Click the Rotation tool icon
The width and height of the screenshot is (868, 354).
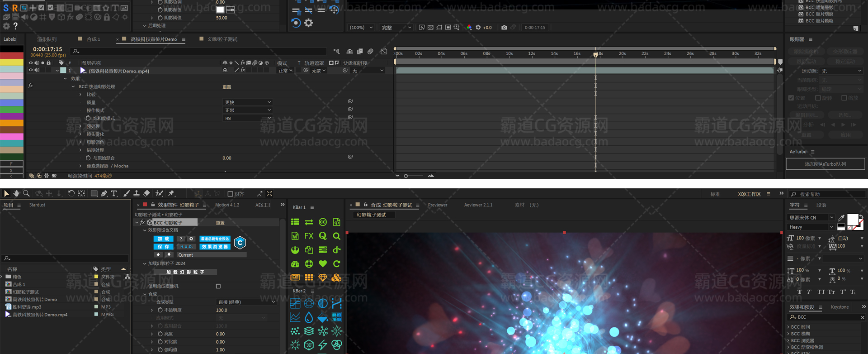[x=71, y=194]
